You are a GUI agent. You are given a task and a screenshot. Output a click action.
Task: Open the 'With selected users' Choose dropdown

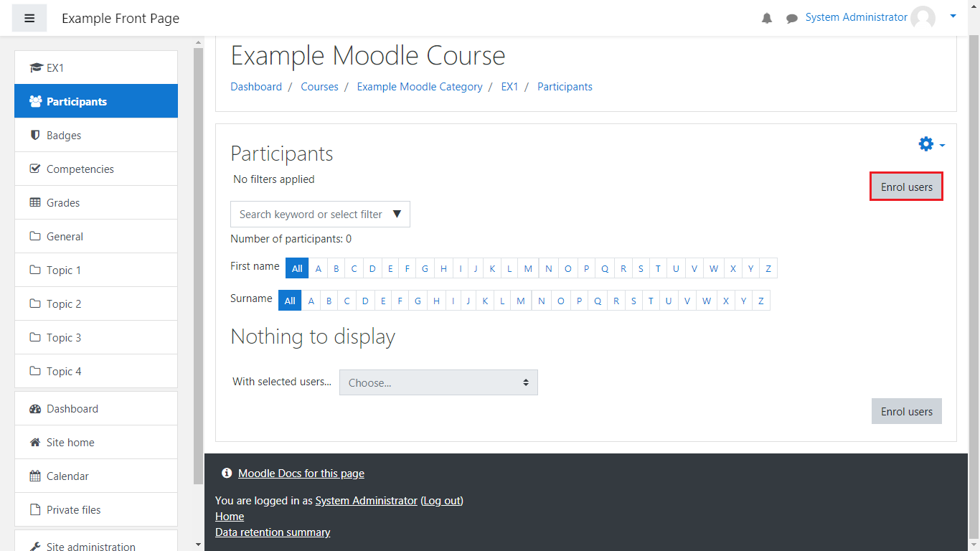click(438, 382)
